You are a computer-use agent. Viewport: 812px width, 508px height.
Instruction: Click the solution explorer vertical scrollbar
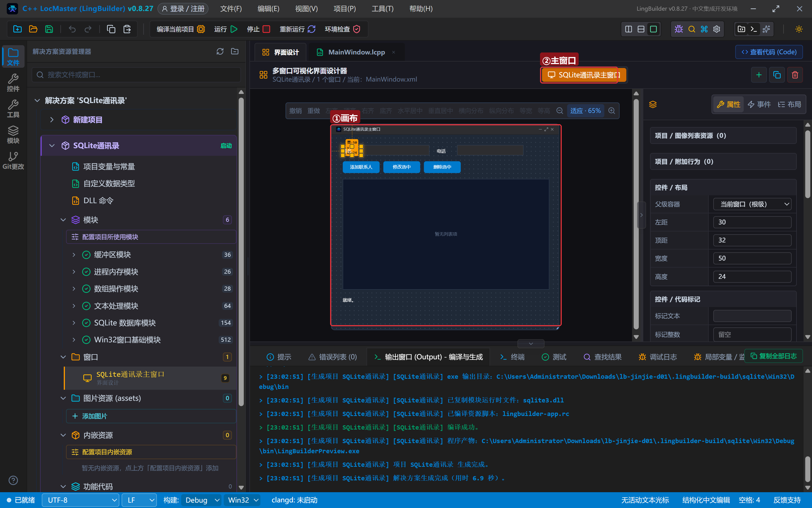coord(241,252)
